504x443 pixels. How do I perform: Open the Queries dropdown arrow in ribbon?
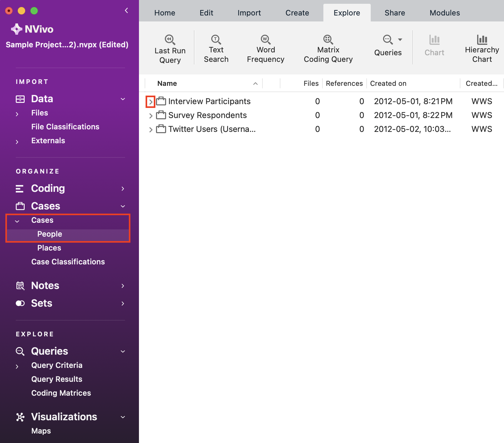pyautogui.click(x=400, y=40)
